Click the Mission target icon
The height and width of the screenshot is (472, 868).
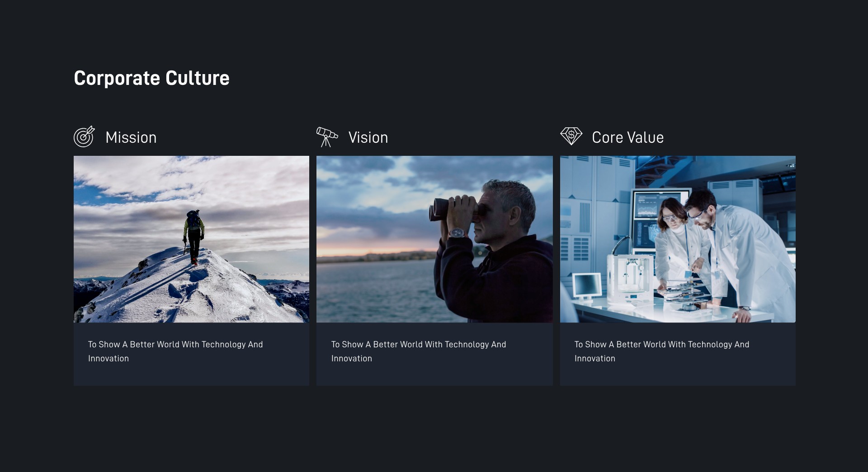[x=84, y=136]
